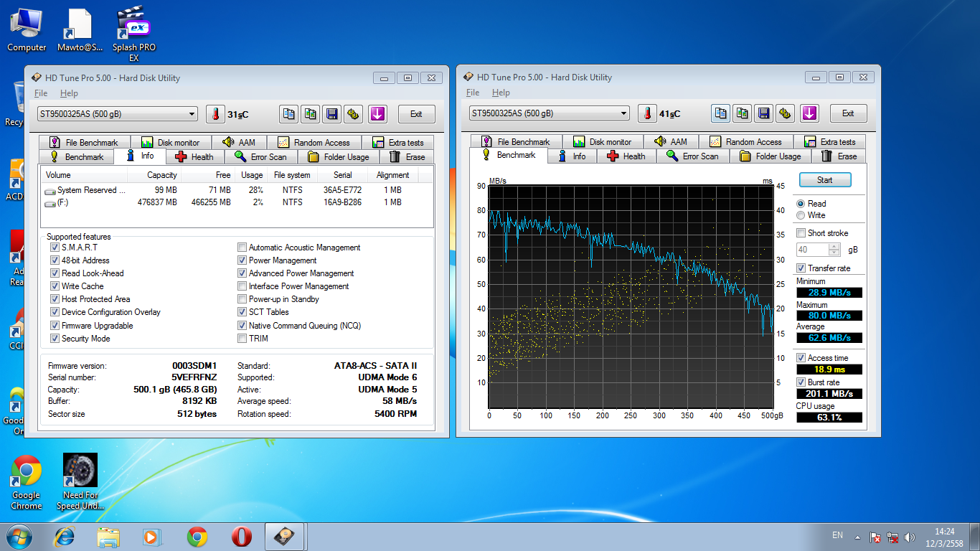
Task: Select the Write radio button
Action: point(801,215)
